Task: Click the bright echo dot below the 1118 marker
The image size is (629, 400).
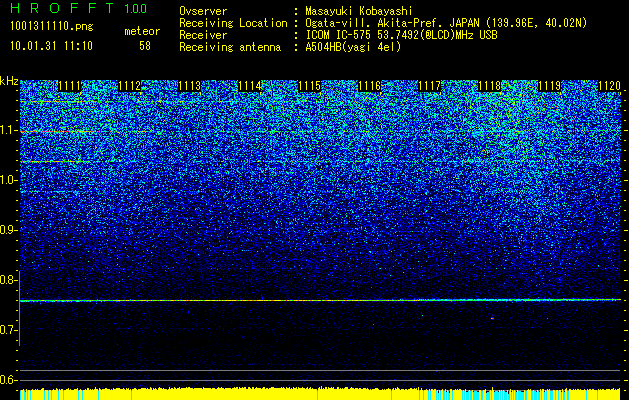Action: 492,319
